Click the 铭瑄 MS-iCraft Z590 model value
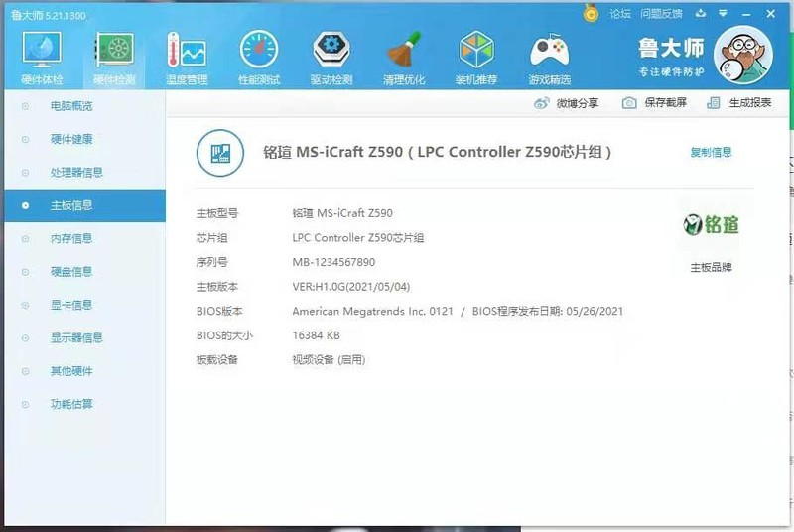 (x=342, y=213)
